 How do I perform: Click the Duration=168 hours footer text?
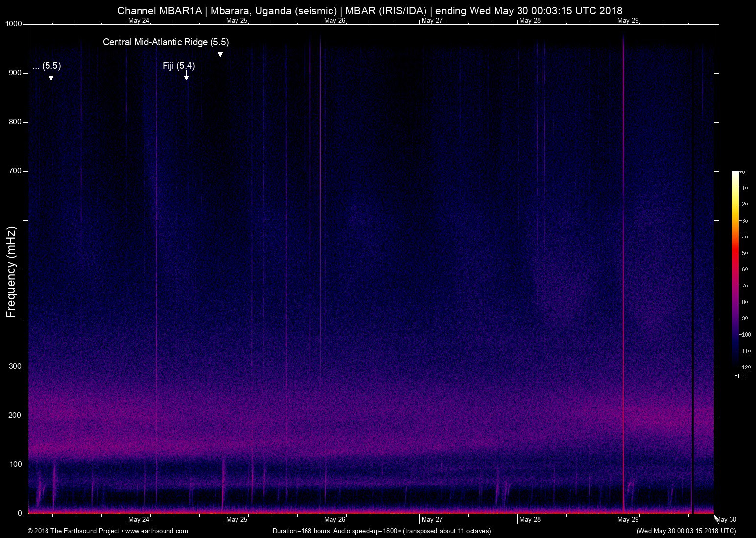click(382, 531)
